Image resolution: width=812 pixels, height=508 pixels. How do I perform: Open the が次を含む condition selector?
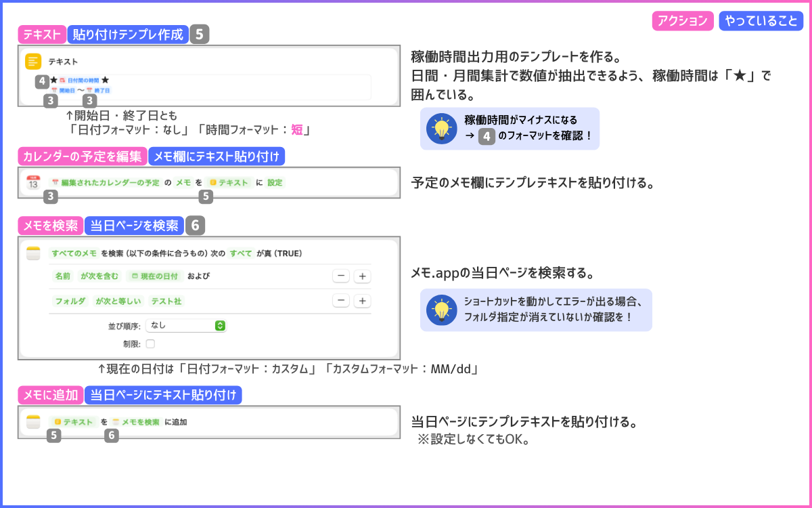point(99,276)
